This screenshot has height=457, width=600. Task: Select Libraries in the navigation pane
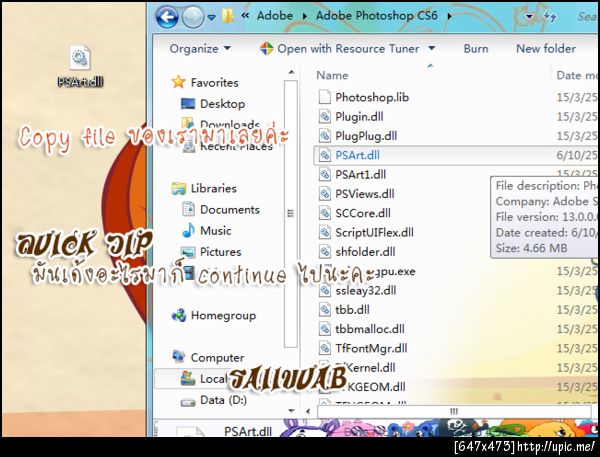pos(214,188)
